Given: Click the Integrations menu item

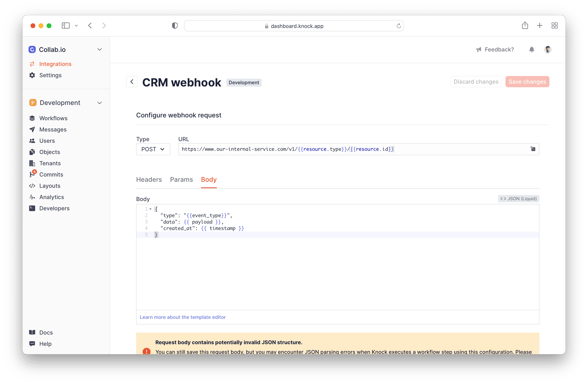Looking at the screenshot, I should (55, 64).
